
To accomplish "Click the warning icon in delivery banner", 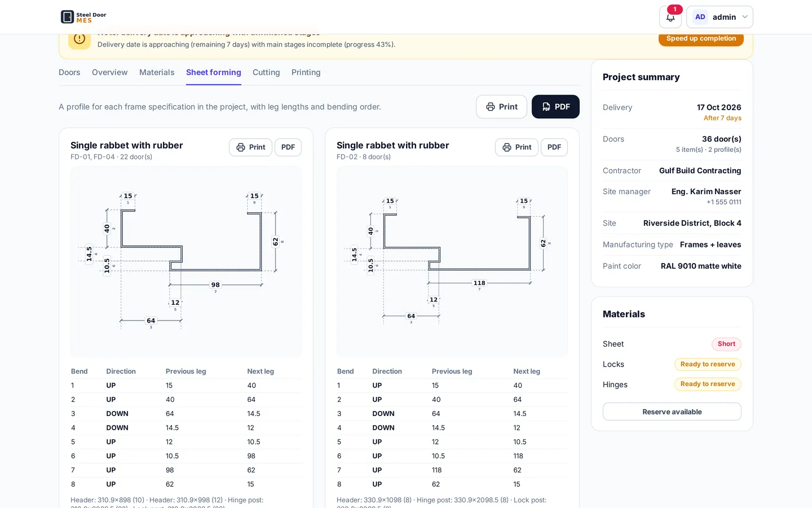I will coord(80,39).
